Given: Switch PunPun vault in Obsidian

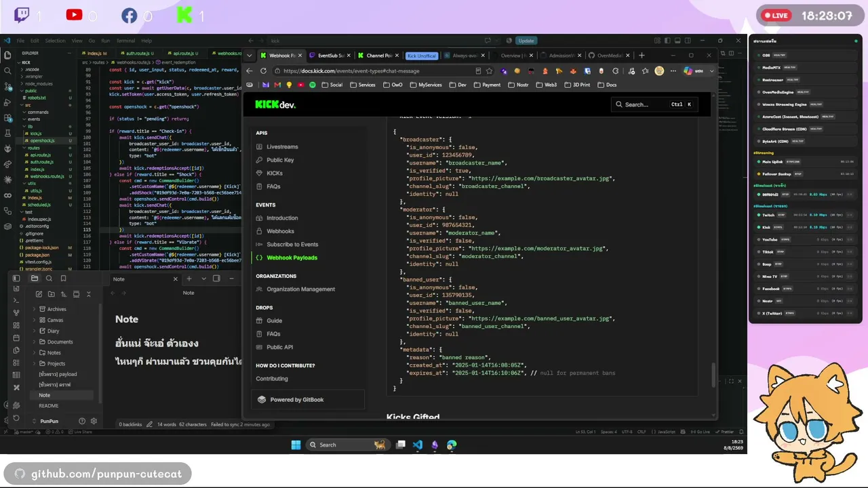Looking at the screenshot, I should pyautogui.click(x=49, y=421).
